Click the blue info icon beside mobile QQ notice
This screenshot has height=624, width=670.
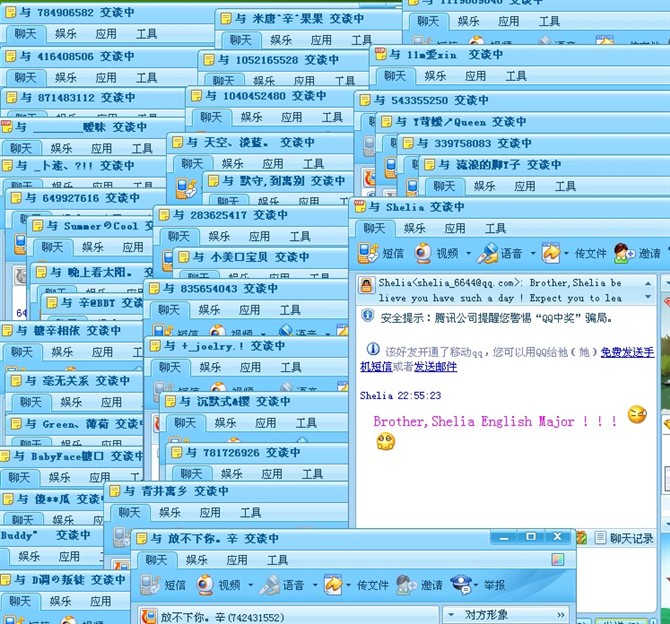click(373, 349)
